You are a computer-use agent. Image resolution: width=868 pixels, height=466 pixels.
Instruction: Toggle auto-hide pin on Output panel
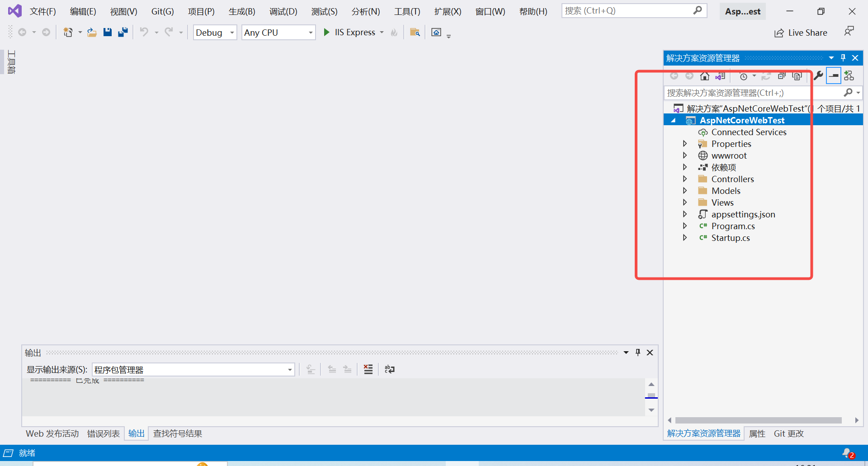point(638,353)
